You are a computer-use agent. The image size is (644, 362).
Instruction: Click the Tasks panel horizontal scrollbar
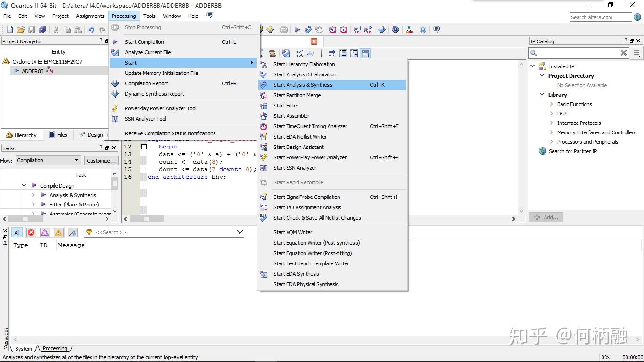(x=56, y=219)
